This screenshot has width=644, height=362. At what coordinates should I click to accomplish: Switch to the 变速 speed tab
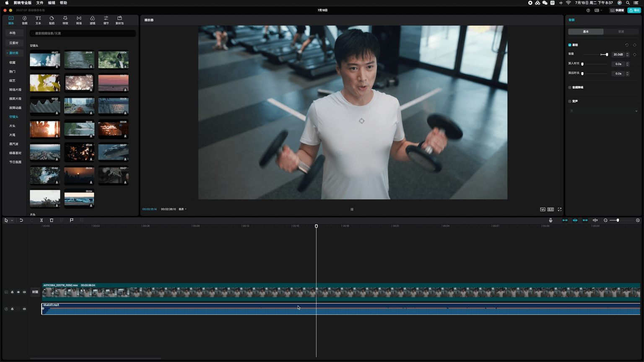click(x=621, y=32)
